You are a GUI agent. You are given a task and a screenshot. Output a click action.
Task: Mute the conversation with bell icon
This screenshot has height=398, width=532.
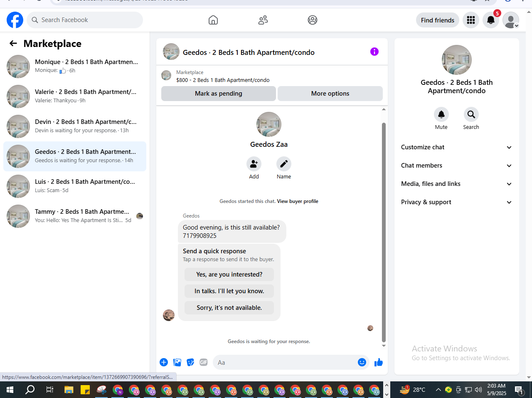pyautogui.click(x=441, y=114)
